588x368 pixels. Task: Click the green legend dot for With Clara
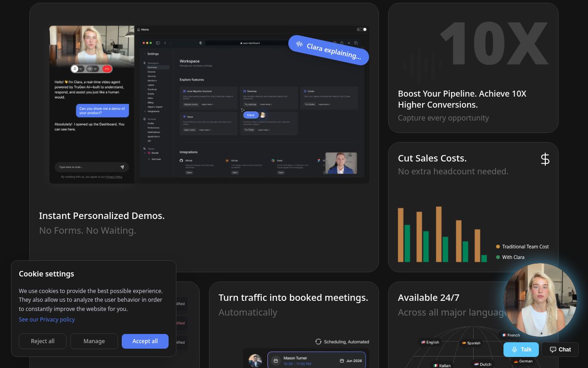coord(498,257)
